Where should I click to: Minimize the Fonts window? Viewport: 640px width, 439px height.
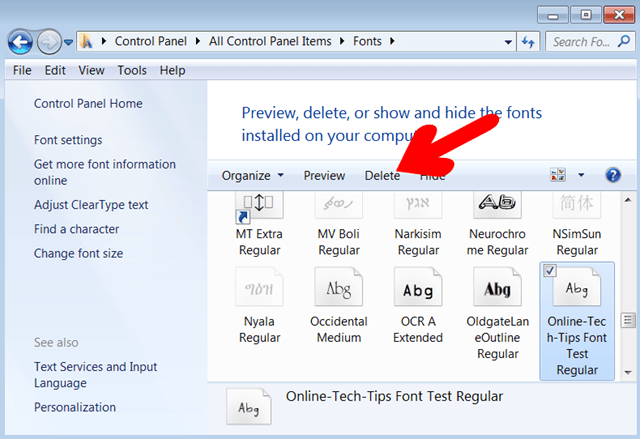coord(553,16)
